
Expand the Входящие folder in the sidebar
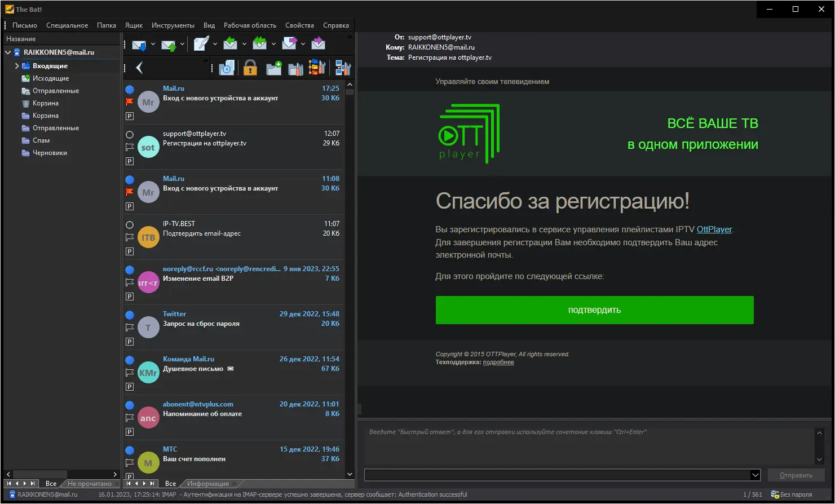[17, 65]
